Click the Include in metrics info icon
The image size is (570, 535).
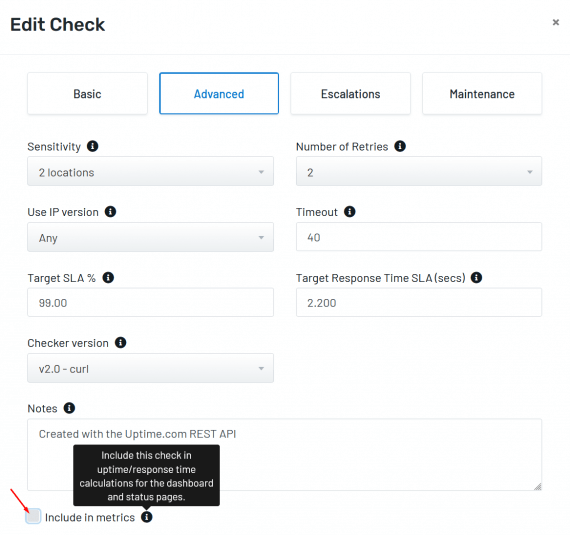pyautogui.click(x=146, y=517)
